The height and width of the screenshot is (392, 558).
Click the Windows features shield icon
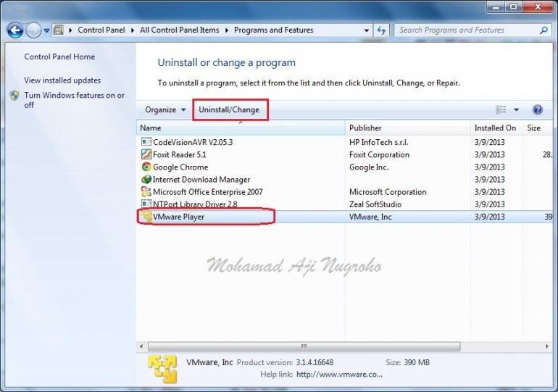[14, 96]
